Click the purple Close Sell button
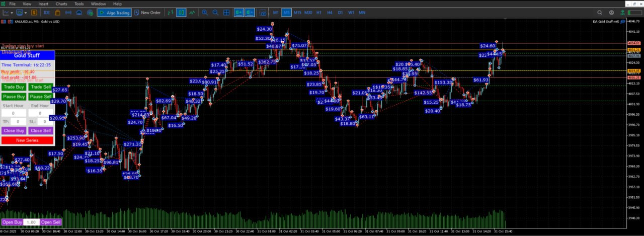 click(x=41, y=131)
